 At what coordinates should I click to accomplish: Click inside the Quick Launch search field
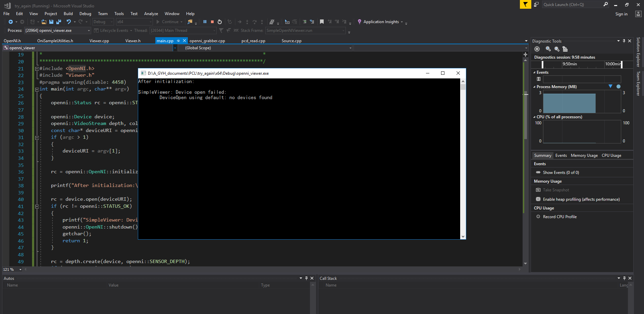pyautogui.click(x=574, y=4)
